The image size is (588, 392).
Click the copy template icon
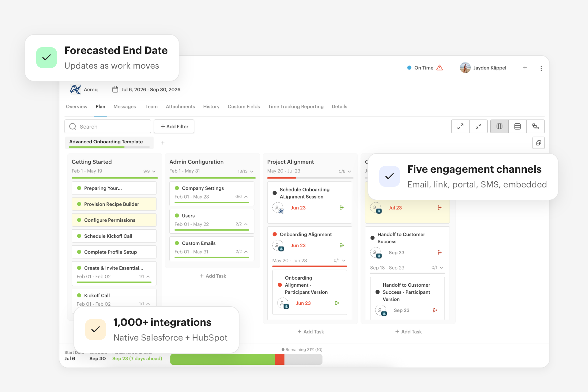538,143
